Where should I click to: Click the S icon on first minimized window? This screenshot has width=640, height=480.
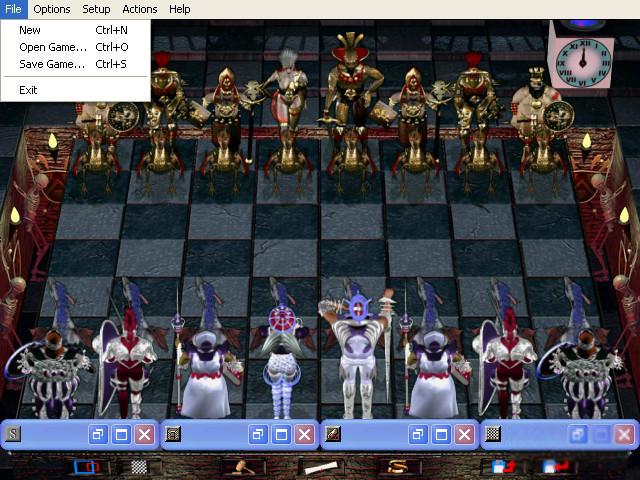[13, 434]
